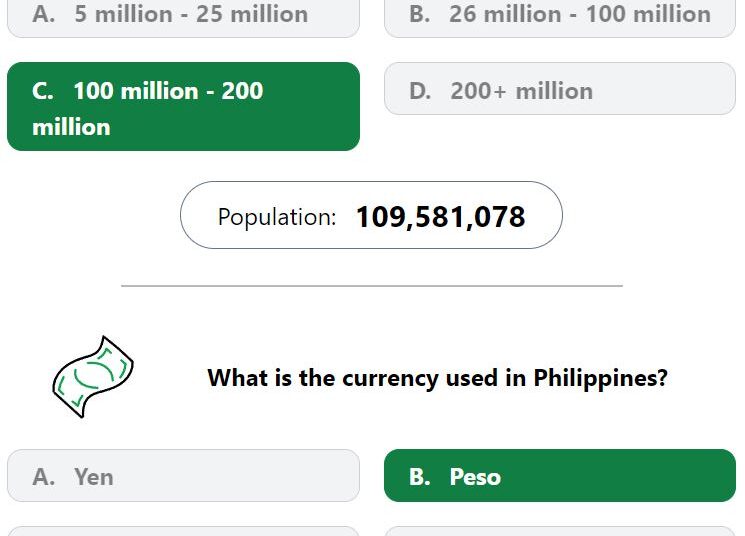Screen dimensions: 745x536
Task: Click the letter 'A.' next to Yen
Action: pos(44,477)
